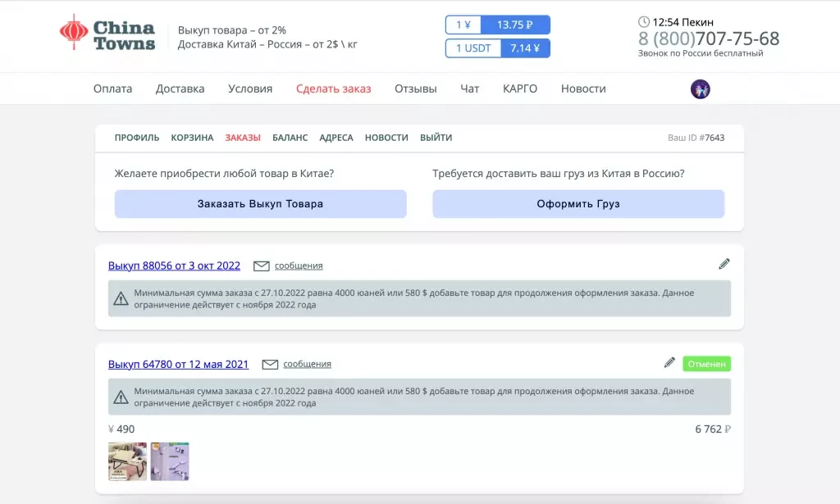Image resolution: width=840 pixels, height=504 pixels.
Task: Click the phone number 8 (800)707-75-68
Action: (709, 39)
